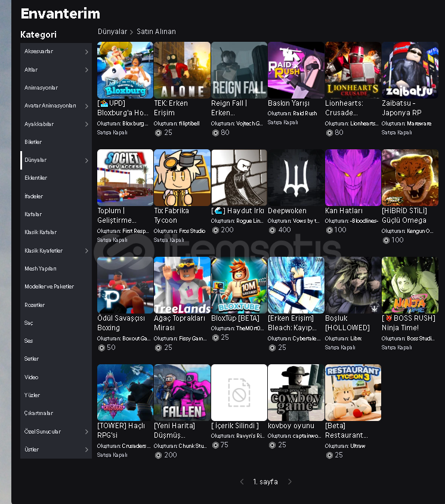The height and width of the screenshot is (504, 445).
Task: Open the BloxTüp [BETA] title link
Action: (235, 318)
